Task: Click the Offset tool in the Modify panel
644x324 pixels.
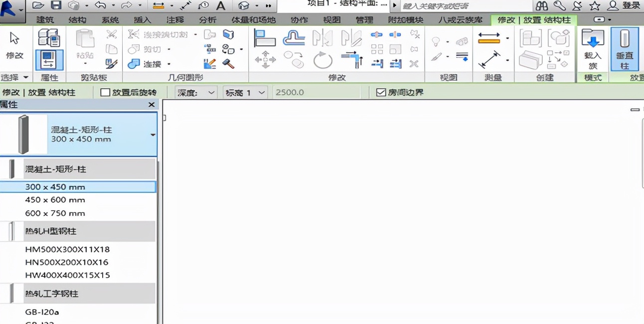Action: click(x=294, y=38)
